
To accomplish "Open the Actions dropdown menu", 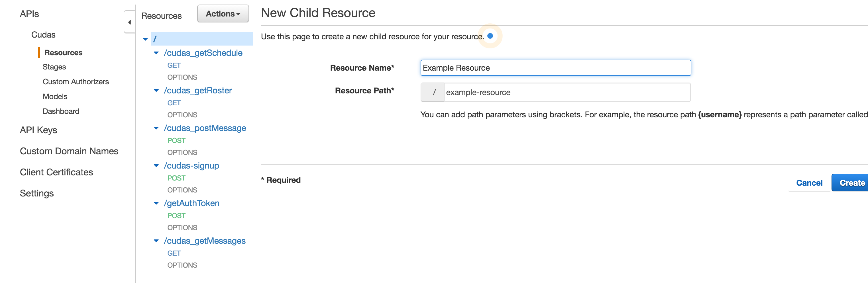I will click(223, 14).
